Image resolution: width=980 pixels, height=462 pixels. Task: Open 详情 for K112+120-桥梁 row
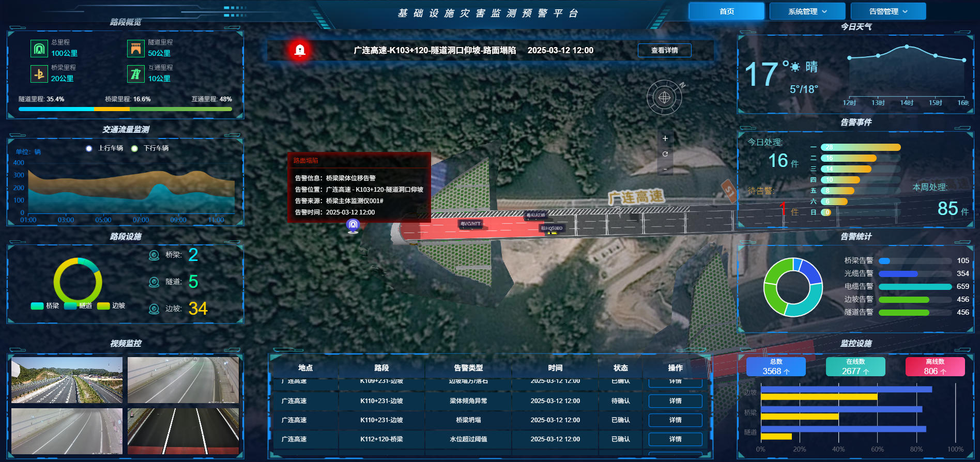coord(675,439)
